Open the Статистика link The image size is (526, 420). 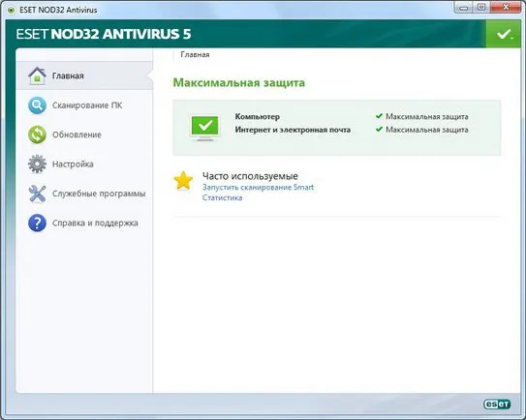(x=222, y=197)
